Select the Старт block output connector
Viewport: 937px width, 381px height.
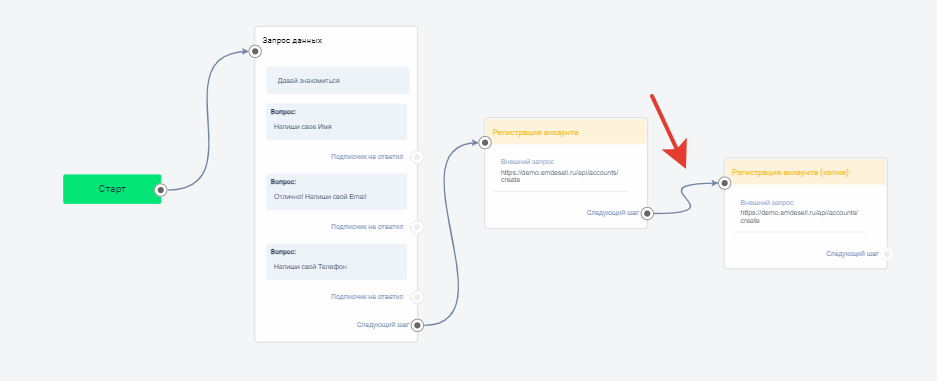pyautogui.click(x=160, y=190)
